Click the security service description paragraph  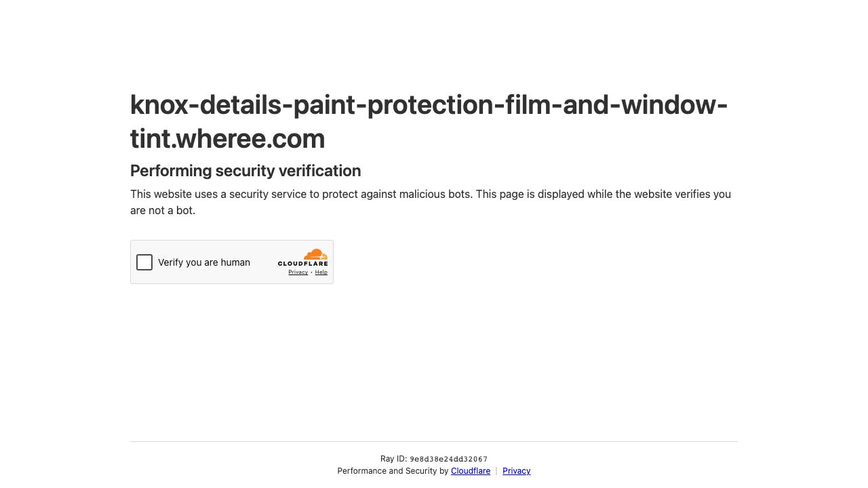tap(431, 202)
